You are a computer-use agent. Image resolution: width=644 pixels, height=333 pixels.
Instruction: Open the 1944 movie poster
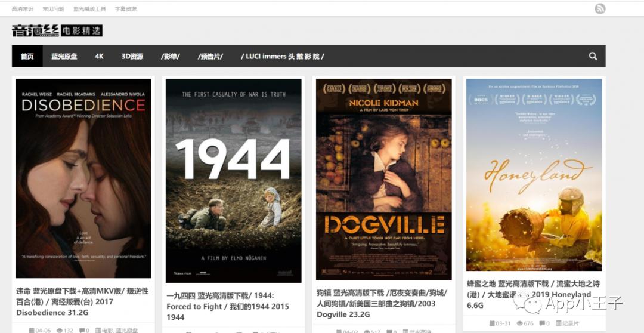pos(234,181)
